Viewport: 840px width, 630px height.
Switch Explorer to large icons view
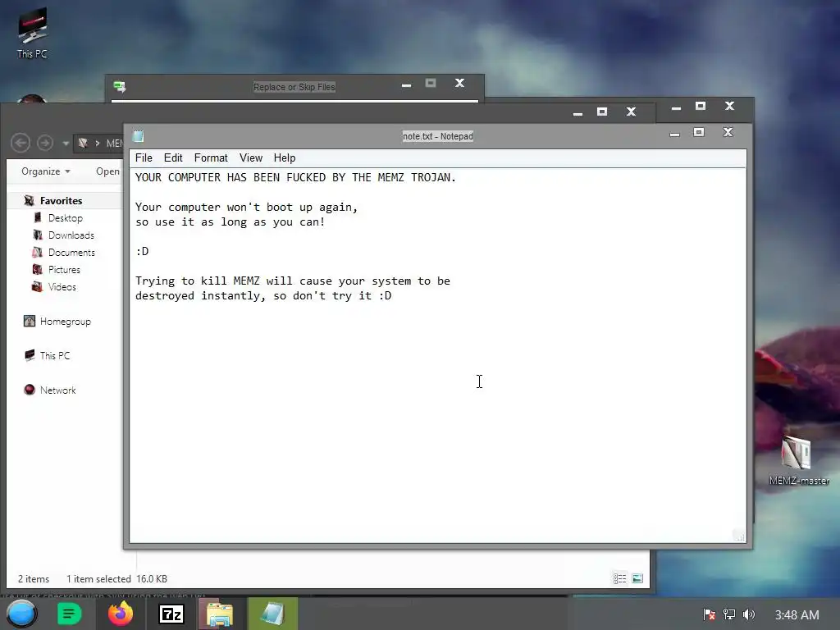(637, 578)
